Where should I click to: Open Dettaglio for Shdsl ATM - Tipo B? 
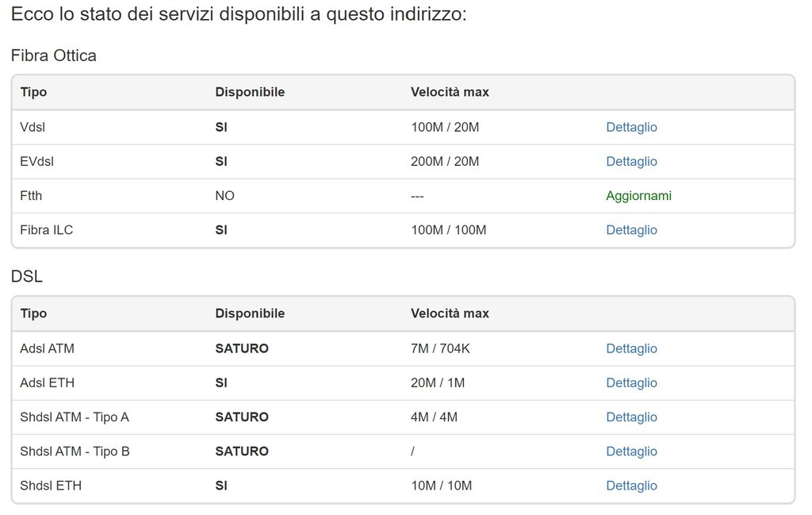coord(631,452)
